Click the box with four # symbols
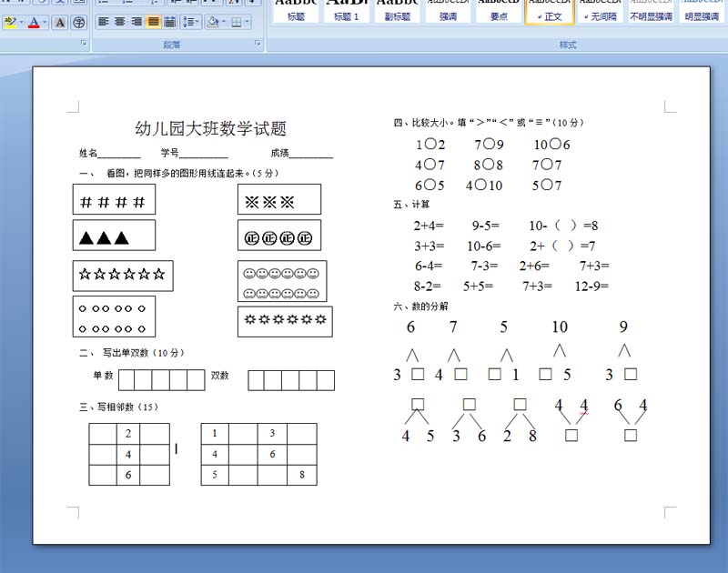The width and height of the screenshot is (728, 573). pos(114,199)
